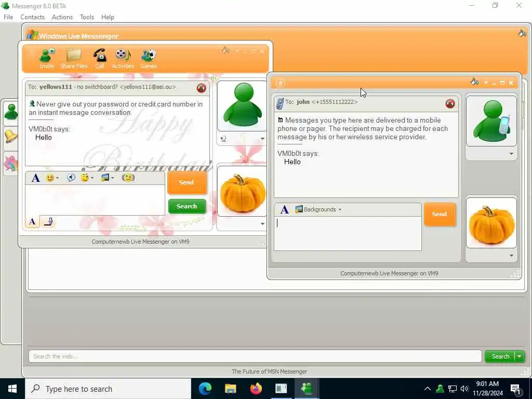
Task: Click pumpkin display picture in yellows111 chat
Action: [243, 191]
